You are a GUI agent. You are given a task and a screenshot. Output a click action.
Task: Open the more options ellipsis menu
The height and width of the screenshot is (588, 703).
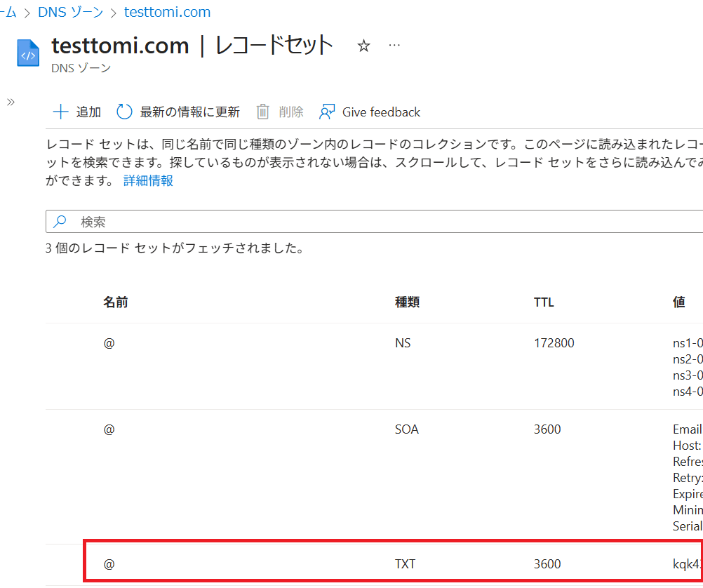[x=394, y=46]
